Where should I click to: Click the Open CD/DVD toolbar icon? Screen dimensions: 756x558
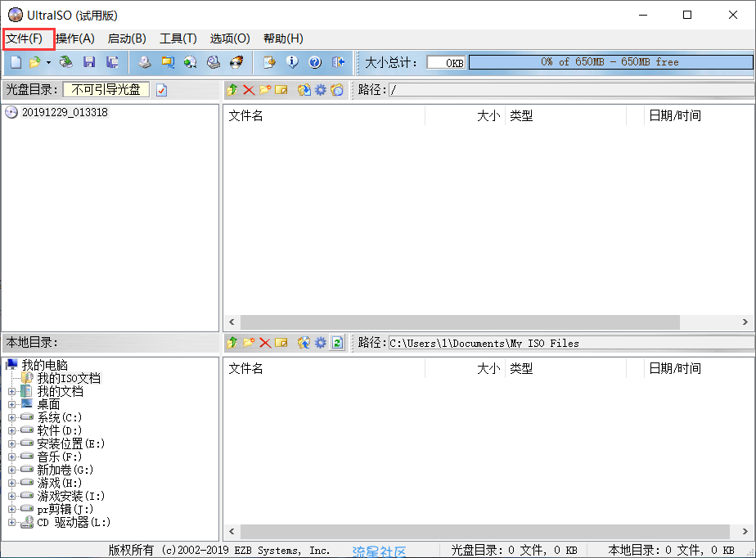(x=66, y=62)
